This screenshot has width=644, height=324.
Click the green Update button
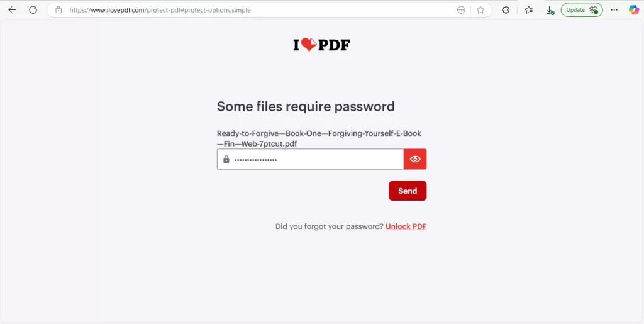tap(582, 10)
